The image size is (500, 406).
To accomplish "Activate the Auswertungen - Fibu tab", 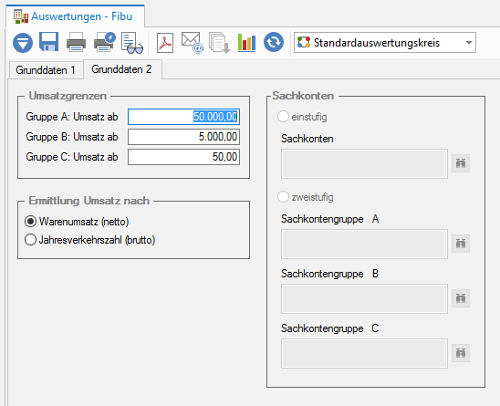I will (75, 16).
